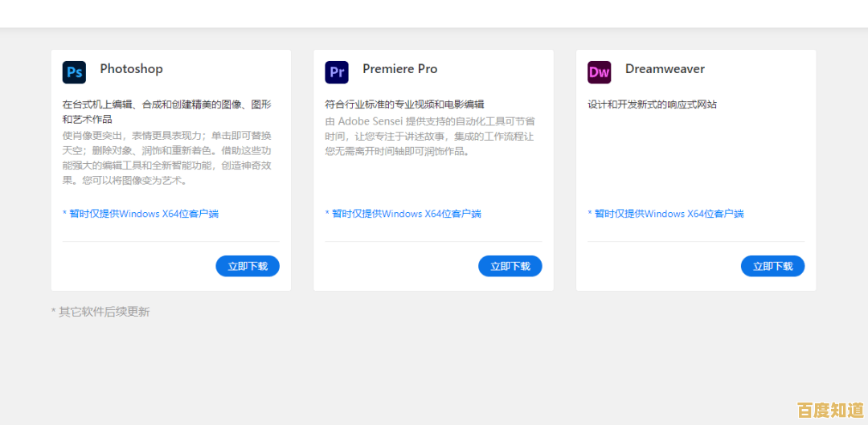The height and width of the screenshot is (425, 868).
Task: Click the blank white header bar
Action: [x=434, y=13]
